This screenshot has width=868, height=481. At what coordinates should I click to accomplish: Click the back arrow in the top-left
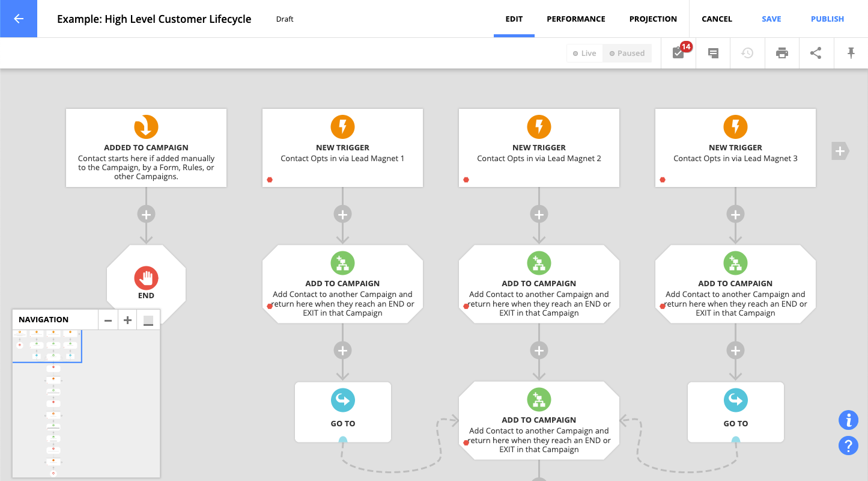[x=18, y=19]
